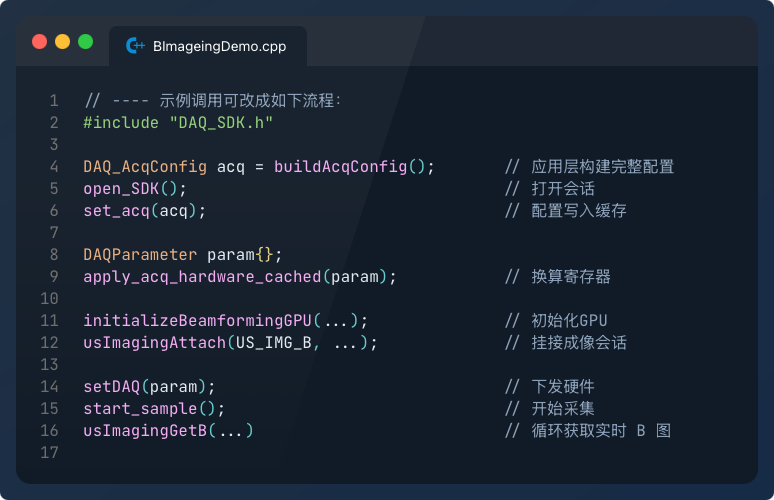Image resolution: width=774 pixels, height=500 pixels.
Task: Click the start_sample() call
Action: (x=154, y=409)
